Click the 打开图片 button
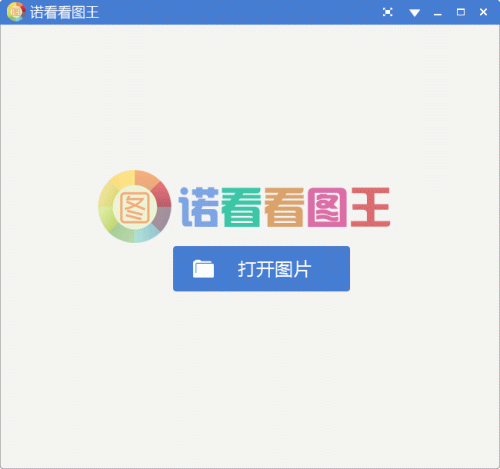This screenshot has width=500, height=469. 261,269
